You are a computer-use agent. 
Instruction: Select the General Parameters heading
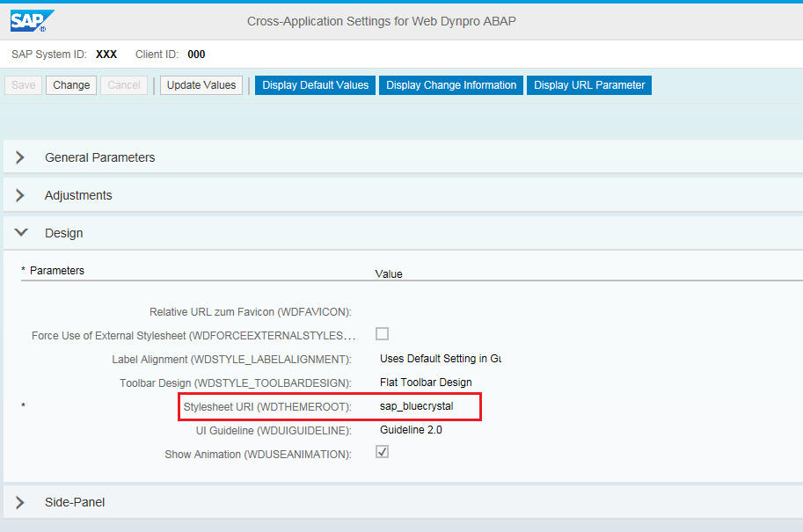click(100, 157)
